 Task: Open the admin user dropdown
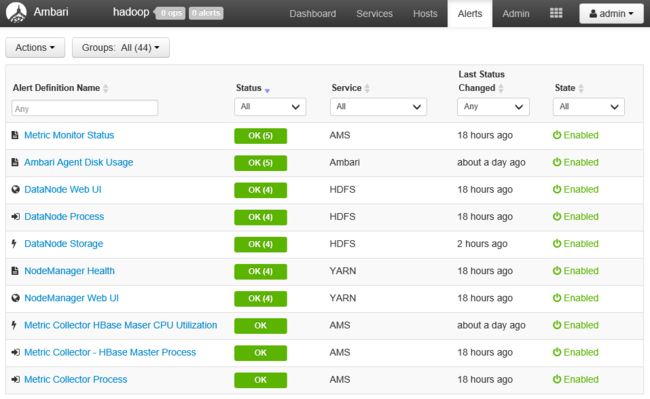(611, 14)
